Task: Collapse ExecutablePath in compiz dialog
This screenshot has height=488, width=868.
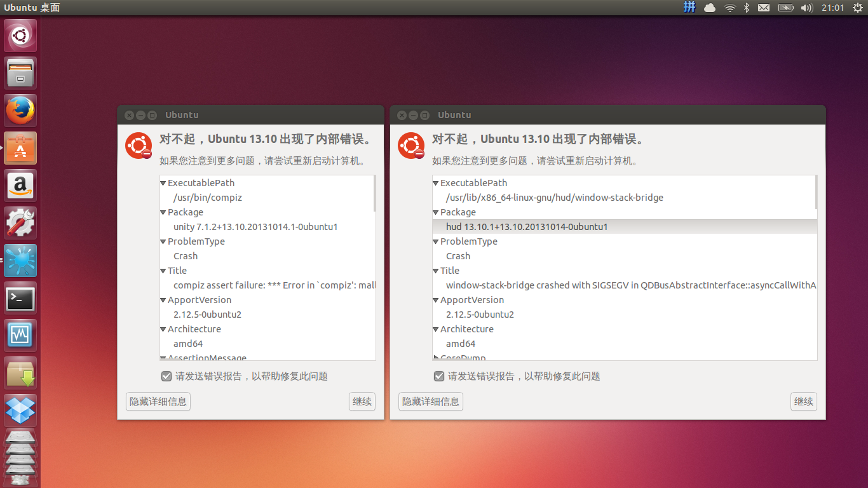Action: point(163,183)
